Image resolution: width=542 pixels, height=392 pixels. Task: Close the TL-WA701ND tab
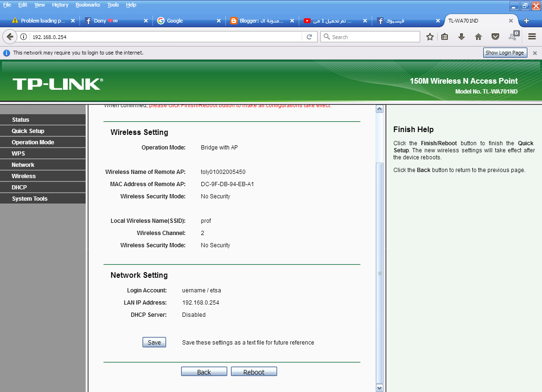pyautogui.click(x=510, y=21)
